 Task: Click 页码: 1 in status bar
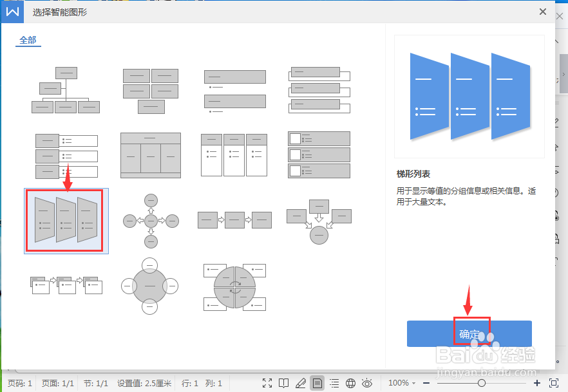point(20,384)
